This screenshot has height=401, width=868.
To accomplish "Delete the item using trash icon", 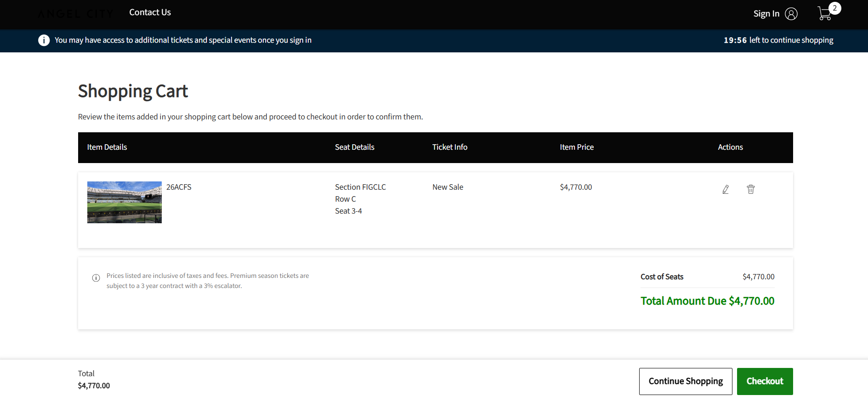I will coord(750,189).
